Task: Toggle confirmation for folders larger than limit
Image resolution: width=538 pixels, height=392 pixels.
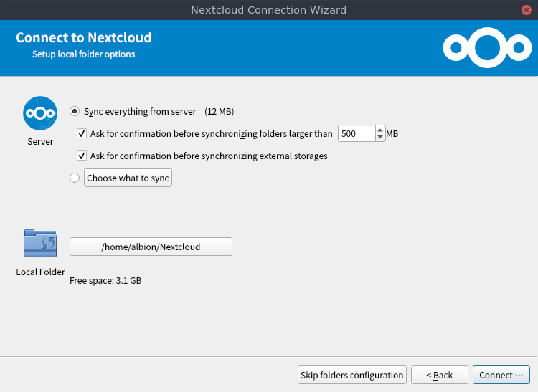Action: pos(82,133)
